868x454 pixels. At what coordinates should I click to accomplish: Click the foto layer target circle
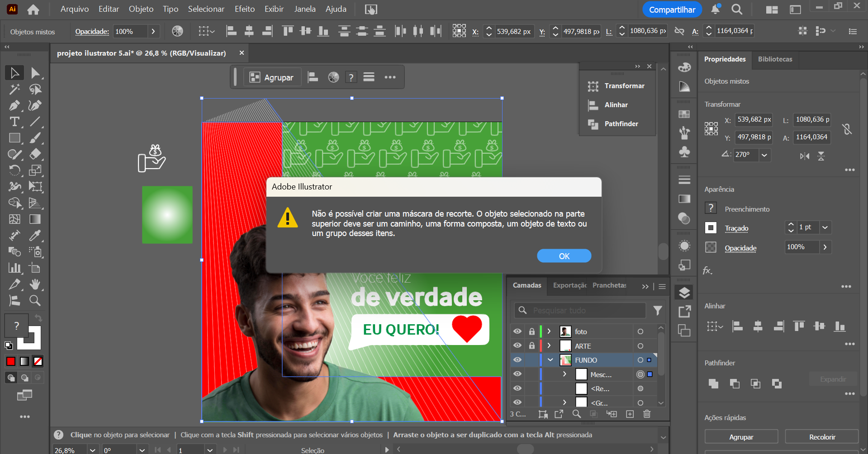[x=640, y=331]
